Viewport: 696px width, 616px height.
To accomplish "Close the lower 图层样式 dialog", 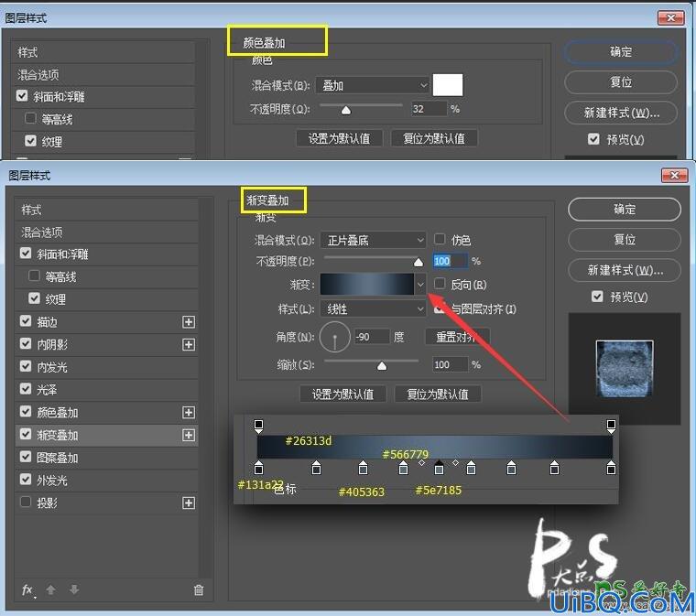I will (675, 176).
